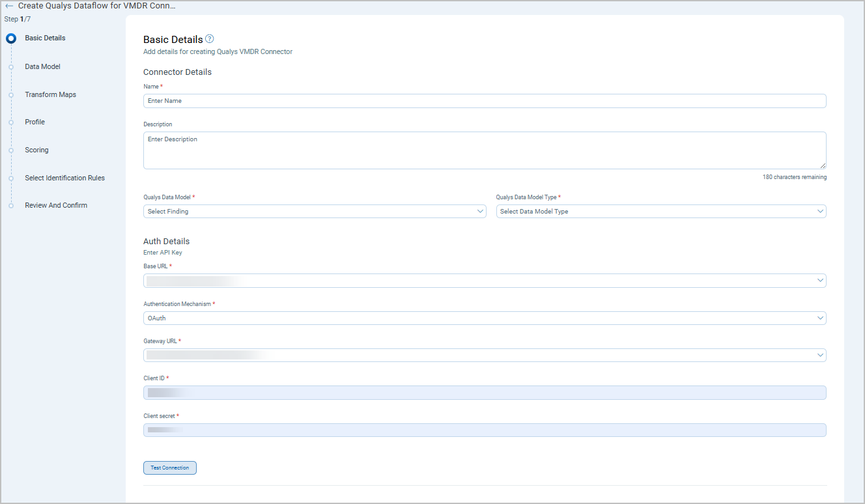The height and width of the screenshot is (504, 865).
Task: Click the 'Auth Details' section heading
Action: coord(166,241)
